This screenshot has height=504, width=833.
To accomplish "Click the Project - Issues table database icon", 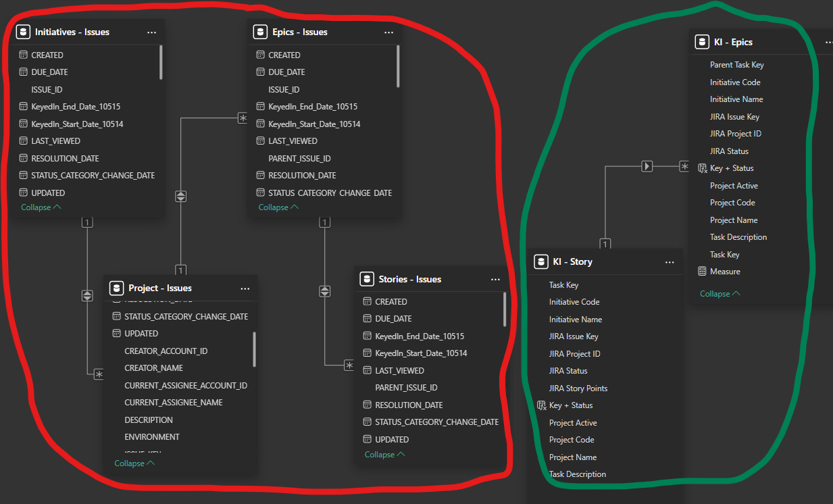I will point(116,288).
